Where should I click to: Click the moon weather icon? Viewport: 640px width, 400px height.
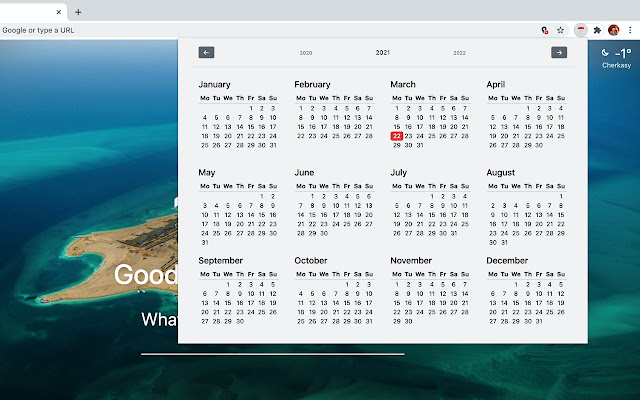pyautogui.click(x=605, y=53)
